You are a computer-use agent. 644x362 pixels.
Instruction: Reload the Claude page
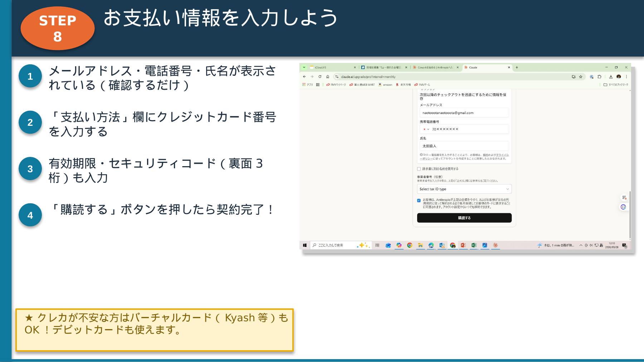pos(321,76)
